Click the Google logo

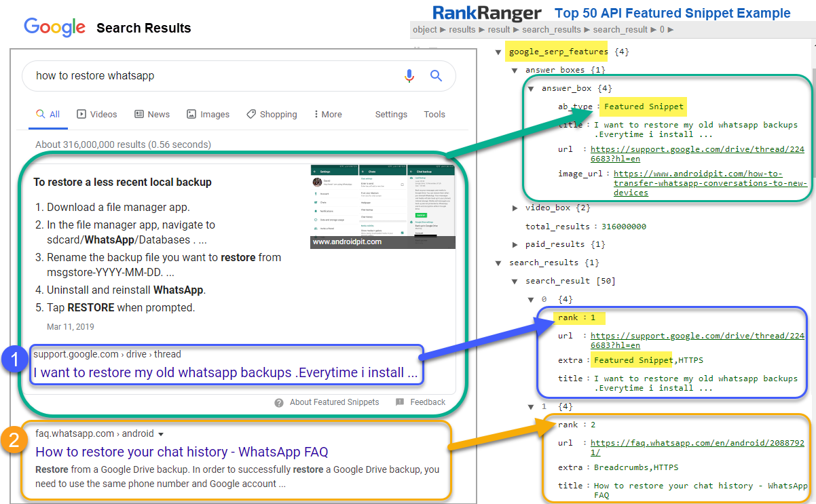(x=54, y=27)
